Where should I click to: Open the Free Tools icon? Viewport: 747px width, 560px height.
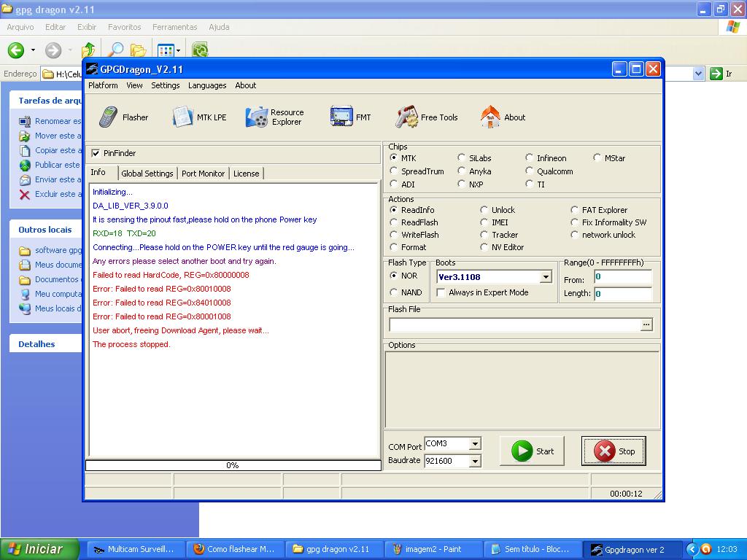(x=406, y=117)
